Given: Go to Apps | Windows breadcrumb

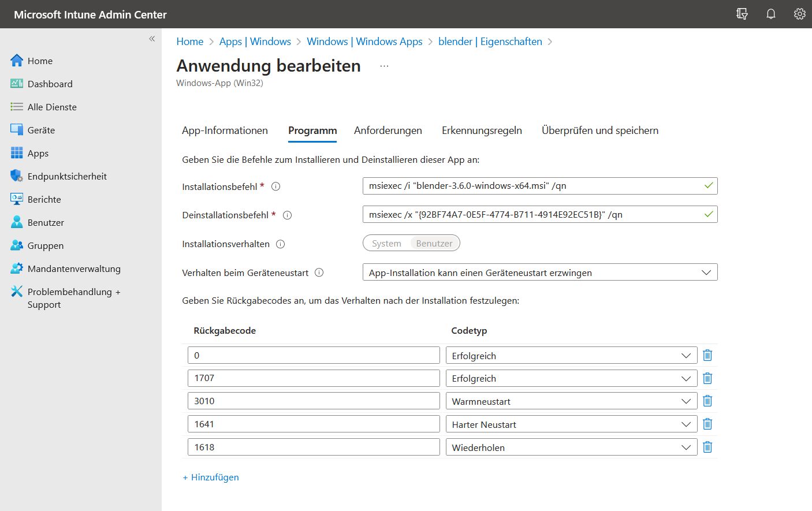Looking at the screenshot, I should coord(255,42).
